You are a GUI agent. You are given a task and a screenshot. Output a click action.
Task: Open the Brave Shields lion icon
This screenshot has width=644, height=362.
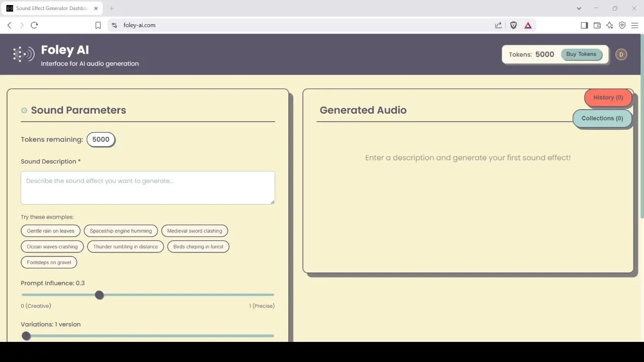514,25
